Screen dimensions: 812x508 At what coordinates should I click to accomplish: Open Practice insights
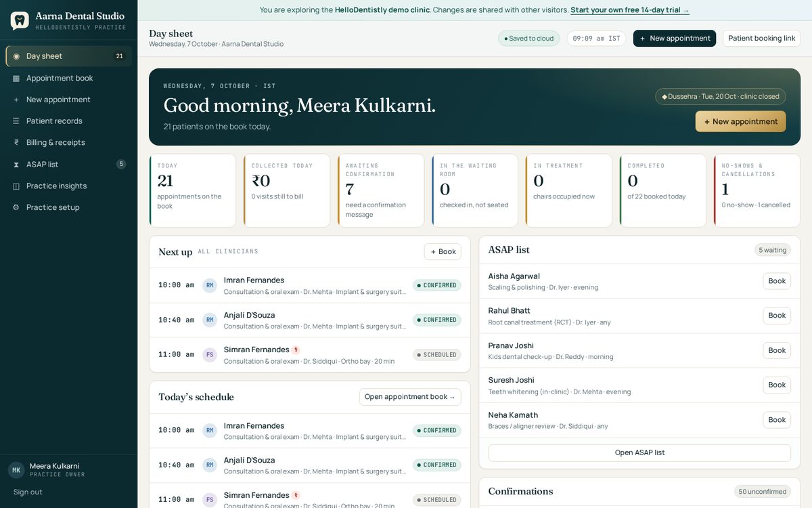68,186
